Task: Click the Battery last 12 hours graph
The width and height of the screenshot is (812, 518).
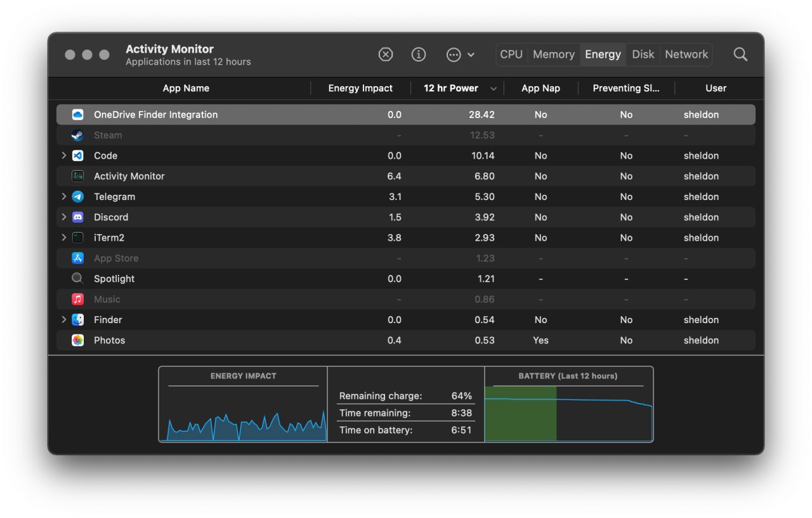Action: pos(568,404)
